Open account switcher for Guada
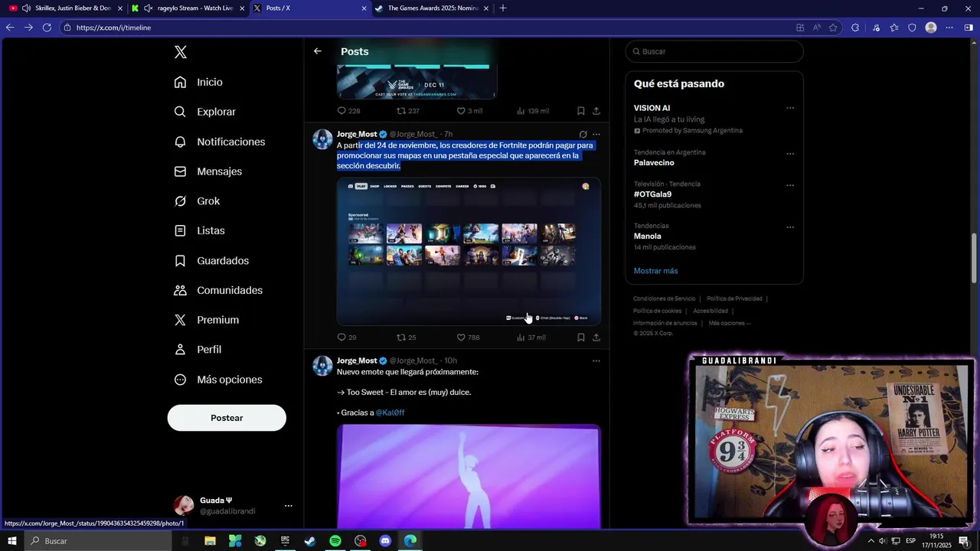Screen dimensions: 980x551 pos(234,505)
